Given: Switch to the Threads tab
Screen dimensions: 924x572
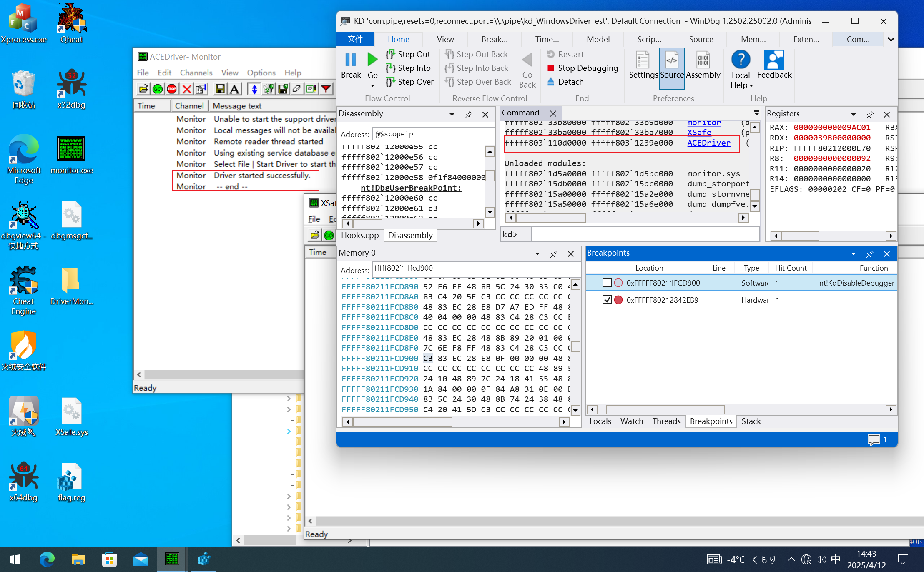Looking at the screenshot, I should click(666, 421).
